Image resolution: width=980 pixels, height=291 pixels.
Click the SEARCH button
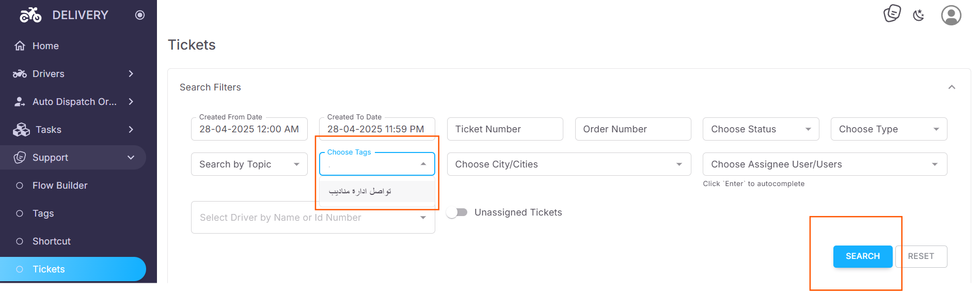[863, 256]
